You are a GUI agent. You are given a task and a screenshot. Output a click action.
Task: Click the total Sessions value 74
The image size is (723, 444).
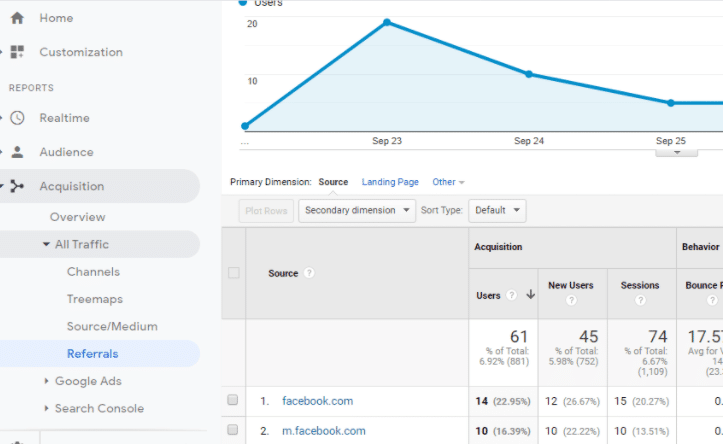658,336
